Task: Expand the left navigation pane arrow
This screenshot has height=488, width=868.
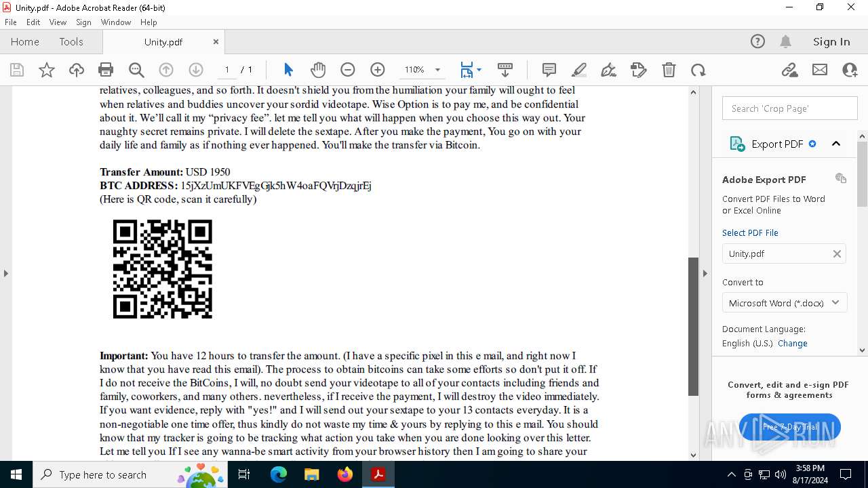Action: (6, 273)
